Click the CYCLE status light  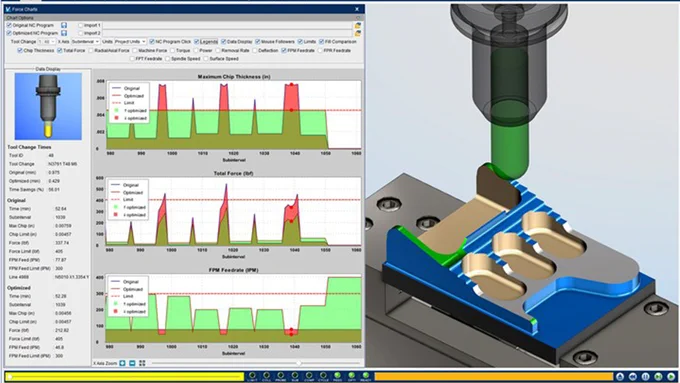323,376
